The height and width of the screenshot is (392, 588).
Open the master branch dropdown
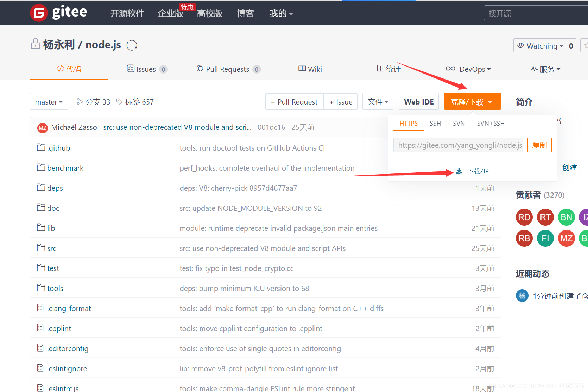coord(49,102)
